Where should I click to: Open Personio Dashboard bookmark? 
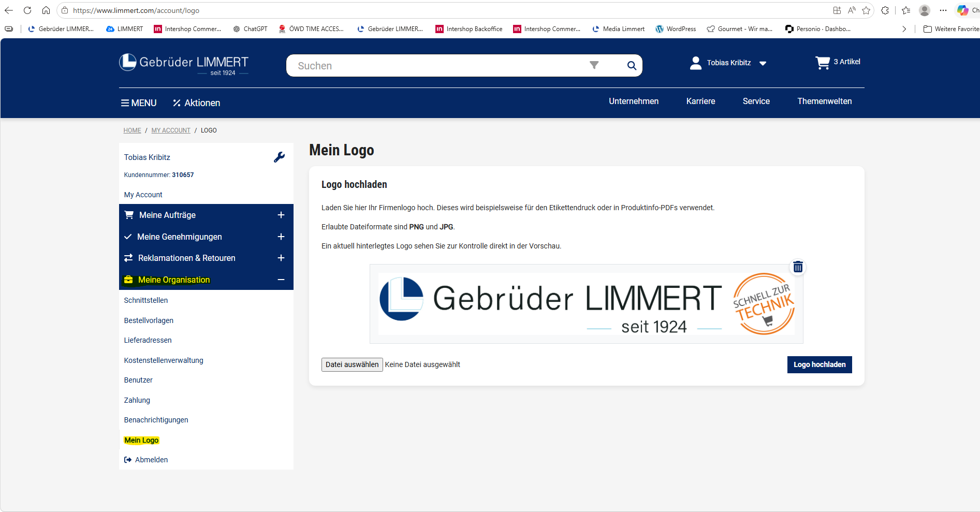(x=818, y=29)
